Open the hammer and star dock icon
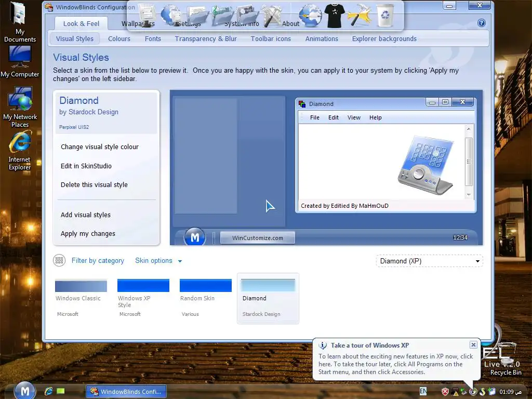 point(360,16)
